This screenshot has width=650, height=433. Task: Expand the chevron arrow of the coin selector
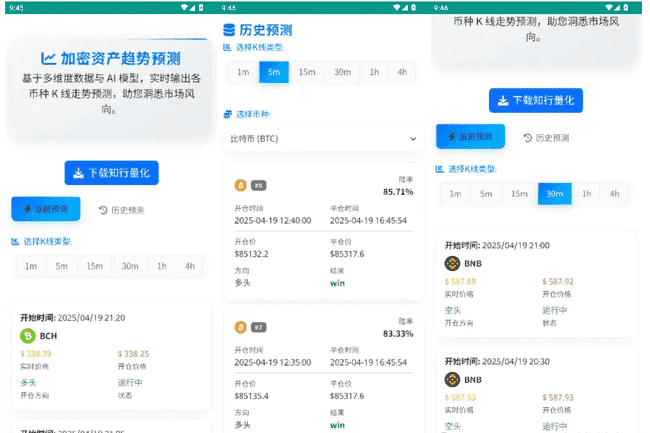coord(411,138)
